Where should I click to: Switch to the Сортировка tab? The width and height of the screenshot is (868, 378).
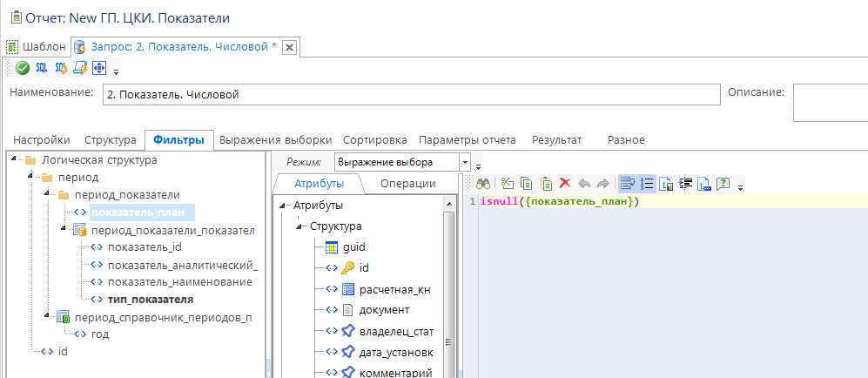(x=374, y=140)
